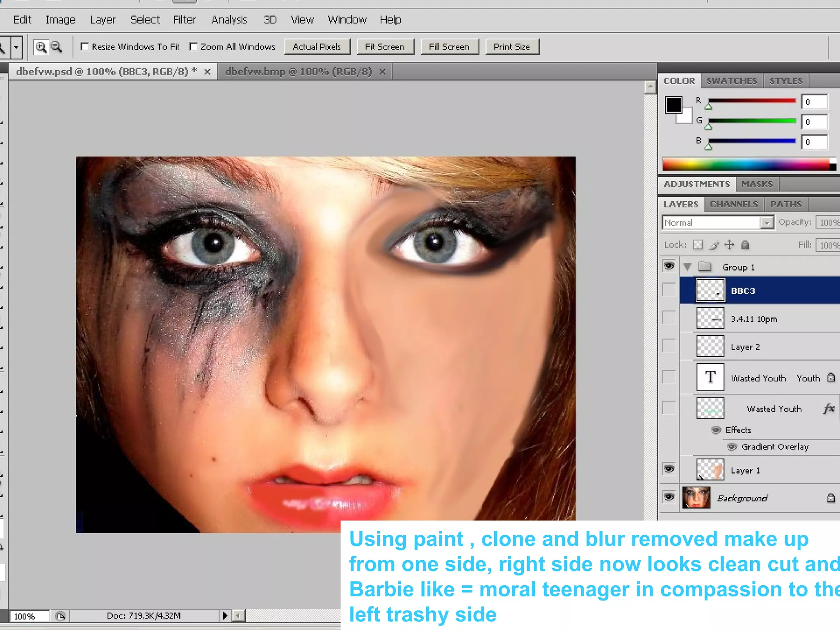The width and height of the screenshot is (840, 630).
Task: Open the Layer menu
Action: [x=103, y=20]
